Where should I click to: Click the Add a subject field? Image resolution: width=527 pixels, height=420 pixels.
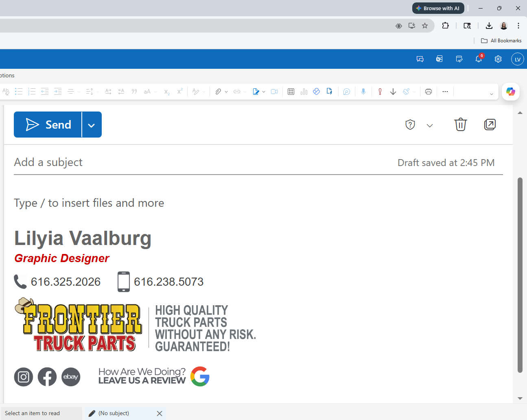coord(203,162)
